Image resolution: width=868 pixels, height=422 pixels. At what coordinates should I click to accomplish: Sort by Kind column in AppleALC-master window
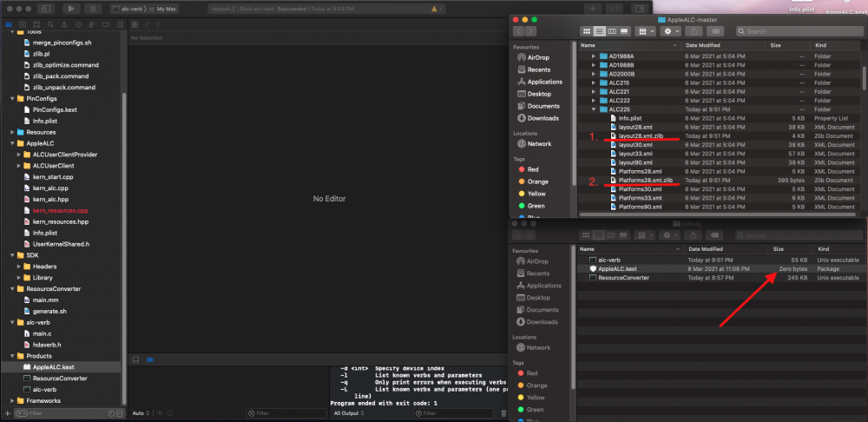point(820,45)
